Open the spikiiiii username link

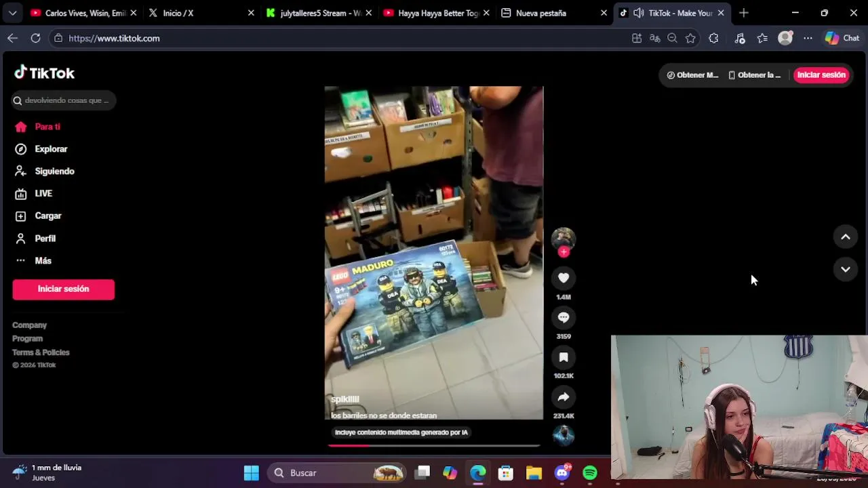click(x=345, y=399)
